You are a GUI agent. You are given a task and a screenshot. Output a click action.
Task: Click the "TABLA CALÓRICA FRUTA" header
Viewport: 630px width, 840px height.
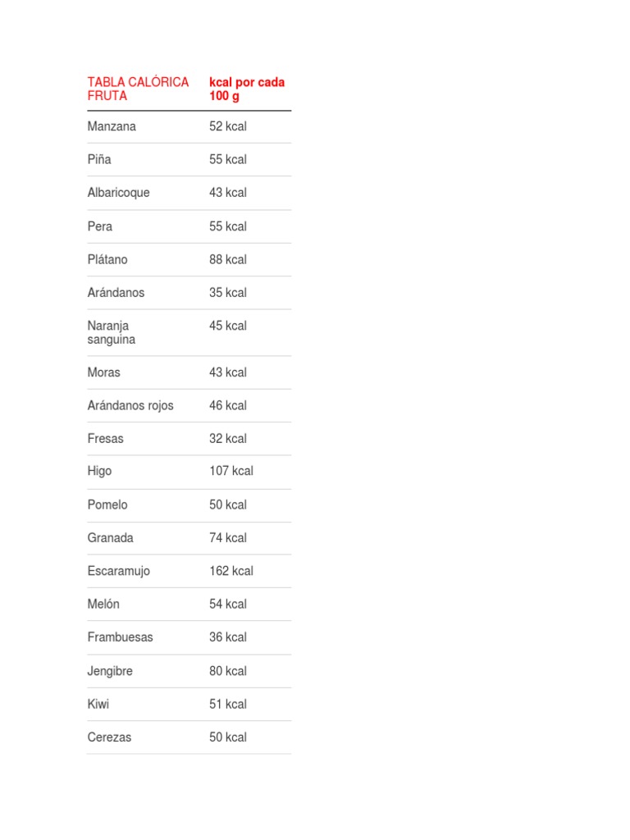point(138,89)
